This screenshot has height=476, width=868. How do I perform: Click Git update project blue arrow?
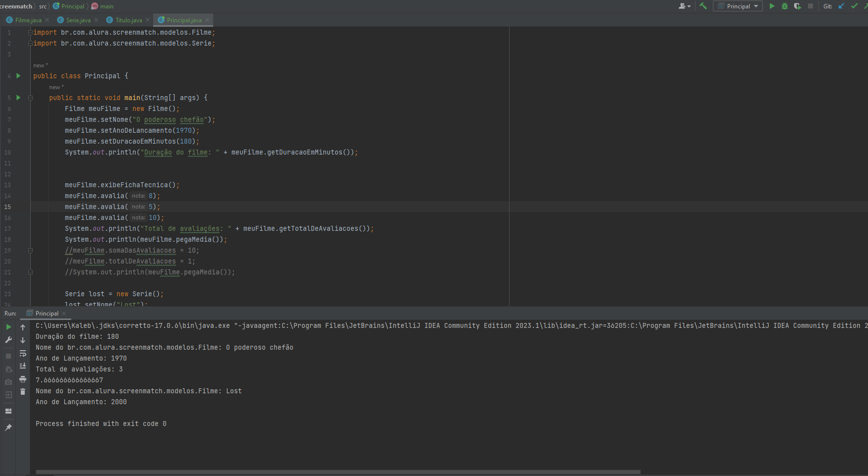841,6
